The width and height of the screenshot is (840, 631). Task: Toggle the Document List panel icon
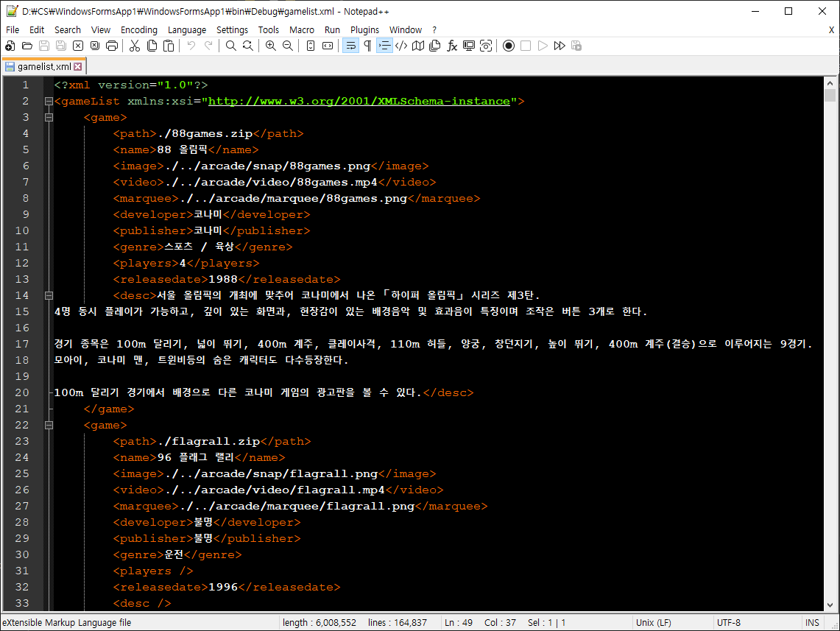435,46
